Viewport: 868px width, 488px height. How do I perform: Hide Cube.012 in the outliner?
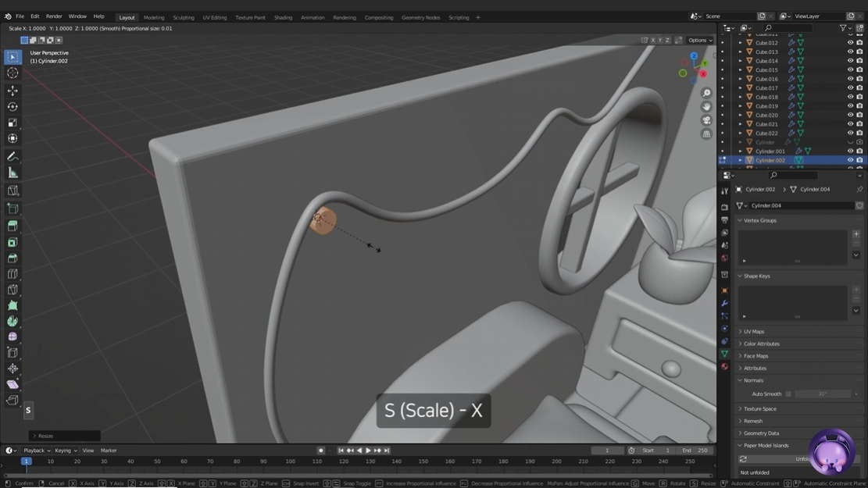pyautogui.click(x=850, y=43)
